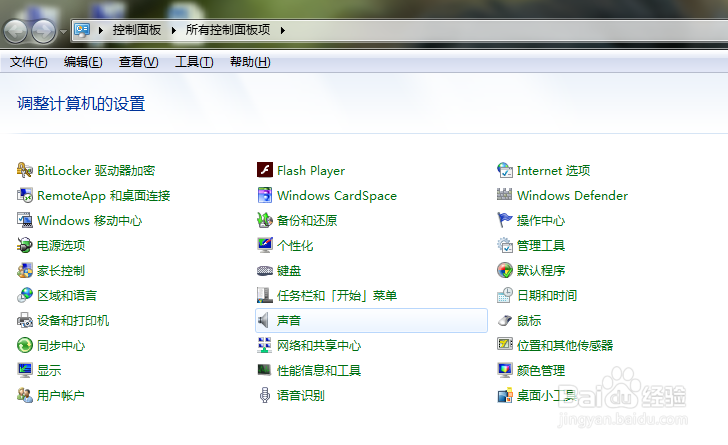Screen dimensions: 728x445
Task: Click the 管理工具 gear icon
Action: [x=505, y=245]
